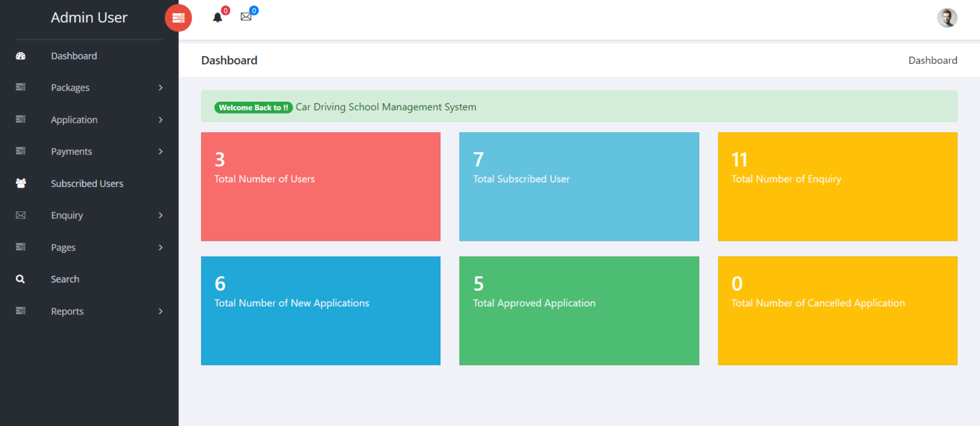Toggle the sidebar with red menu button

point(178,18)
